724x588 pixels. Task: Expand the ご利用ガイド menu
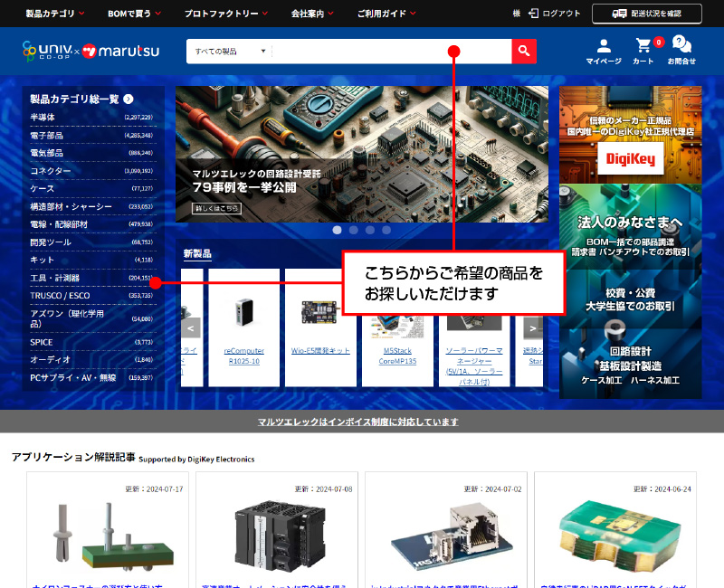point(386,14)
